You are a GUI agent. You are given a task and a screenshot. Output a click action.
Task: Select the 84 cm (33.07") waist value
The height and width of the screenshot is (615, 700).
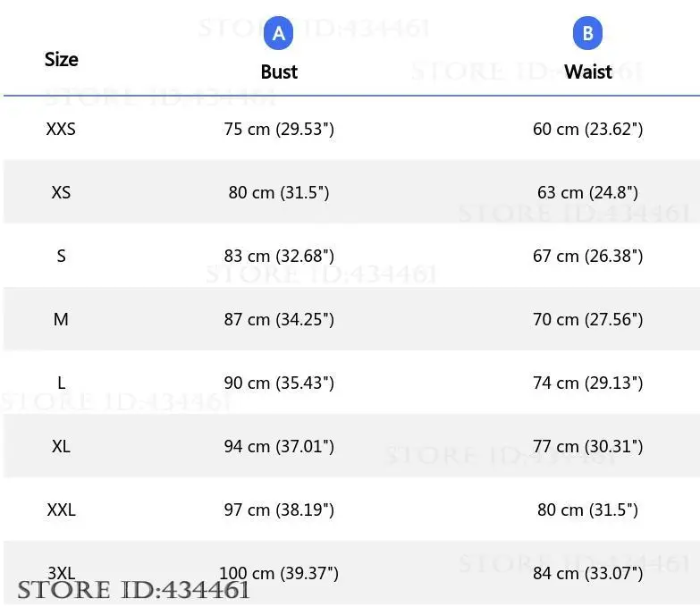point(587,573)
